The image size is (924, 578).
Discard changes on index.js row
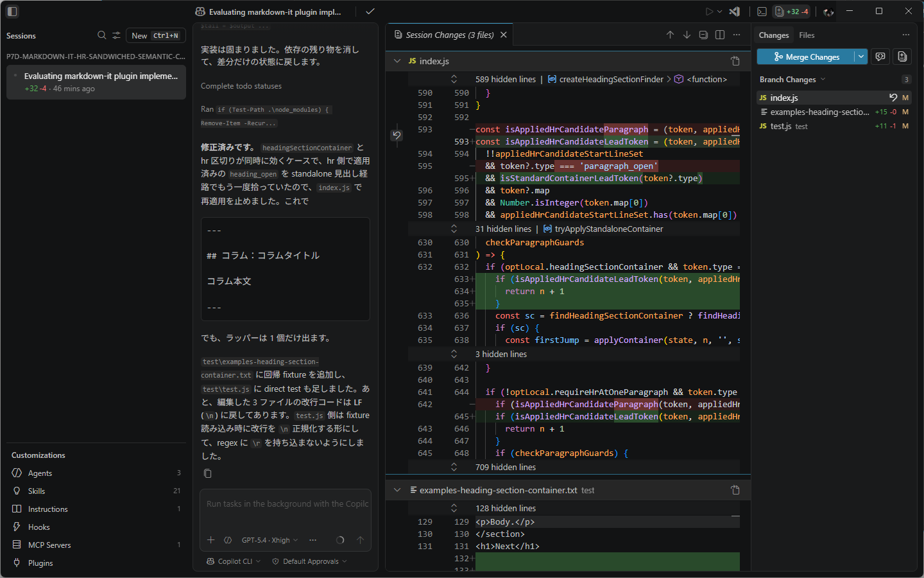point(893,98)
